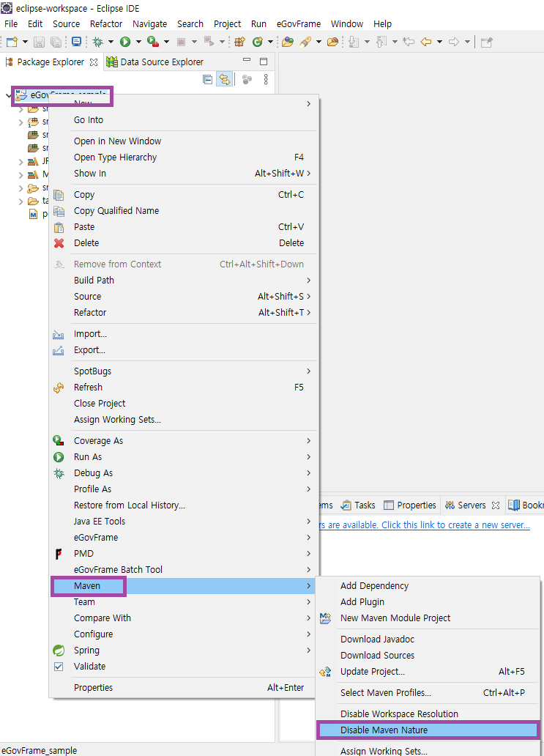The image size is (544, 756).
Task: Switch to the Properties tab
Action: tap(410, 505)
